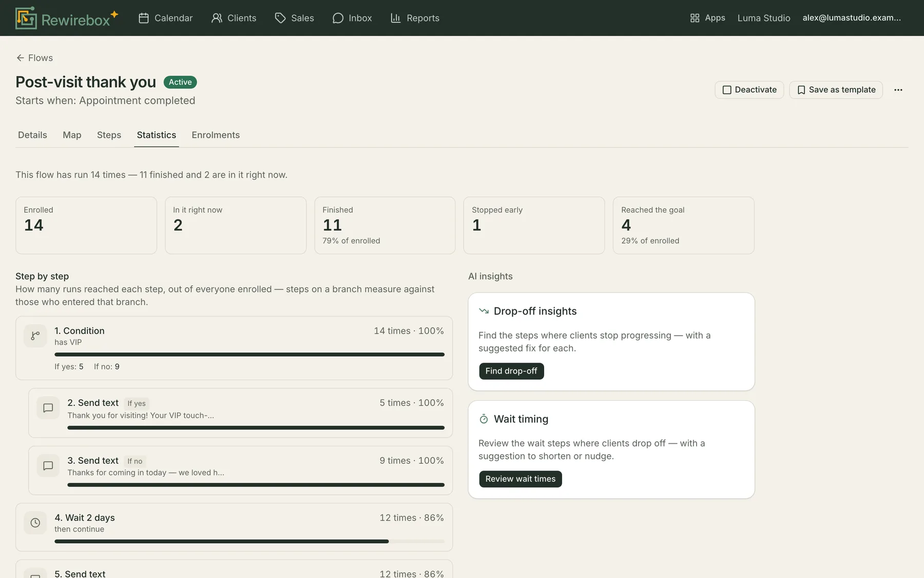Click the branch icon on Condition step

coord(35,336)
